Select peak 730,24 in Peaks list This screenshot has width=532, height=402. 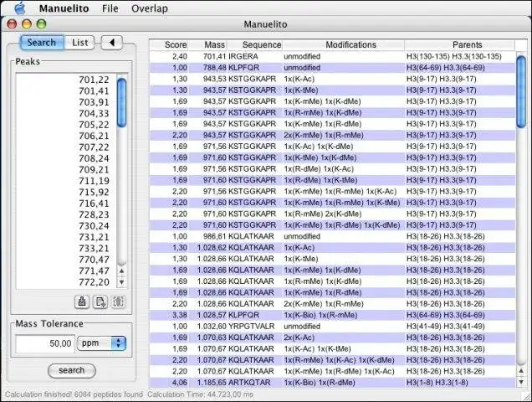click(94, 225)
